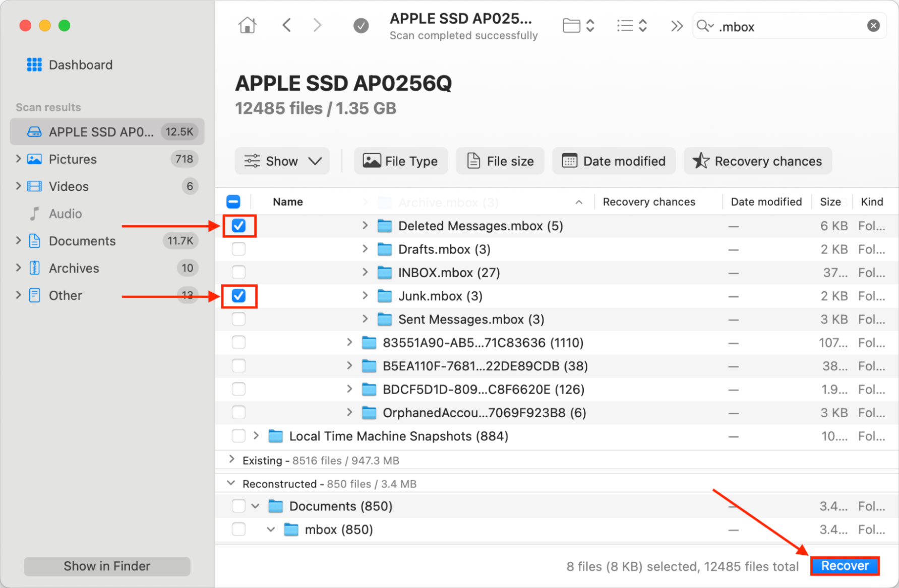Viewport: 899px width, 588px height.
Task: Click the Recover button
Action: 845,566
